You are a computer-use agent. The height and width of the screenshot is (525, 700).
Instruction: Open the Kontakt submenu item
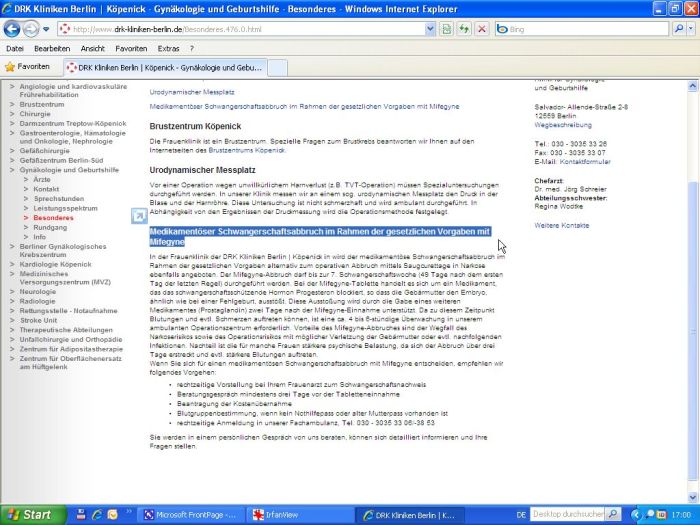pyautogui.click(x=46, y=189)
